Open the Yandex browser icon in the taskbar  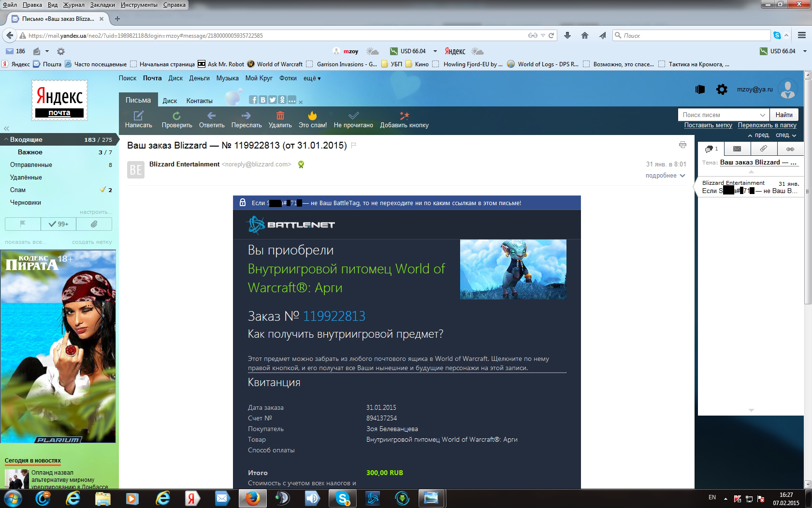coord(192,498)
